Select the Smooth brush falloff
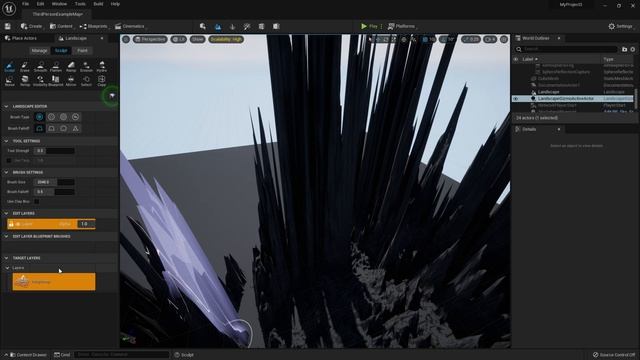The width and height of the screenshot is (640, 360). (40, 128)
